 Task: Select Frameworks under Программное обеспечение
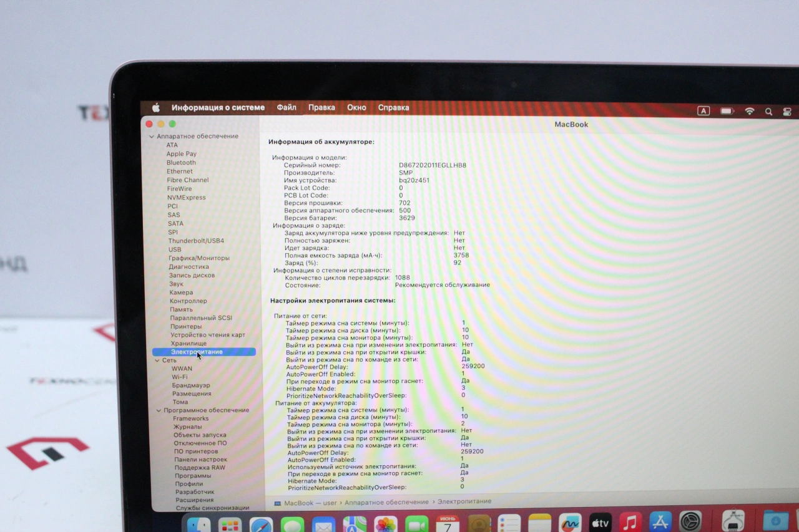coord(191,418)
